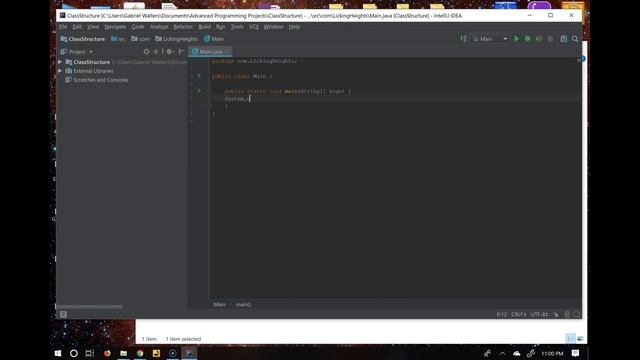This screenshot has width=640, height=360.
Task: Change file encoding UTF-8 in status bar
Action: coord(539,314)
